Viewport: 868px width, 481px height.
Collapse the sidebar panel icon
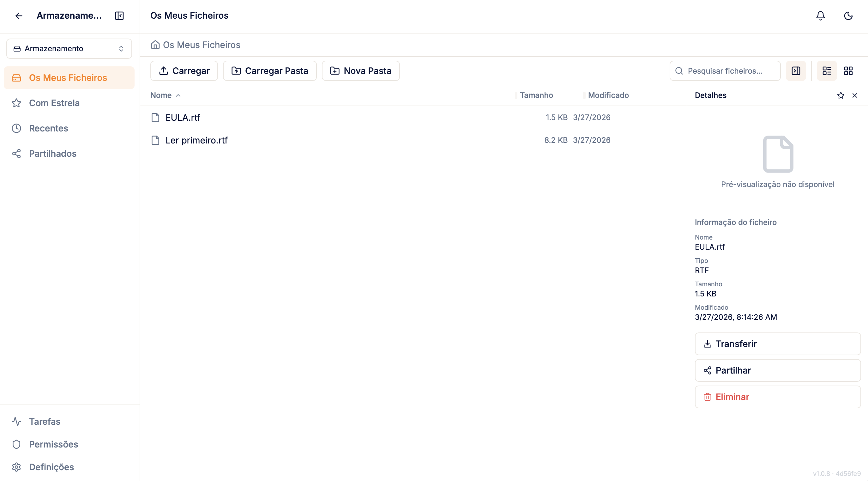click(x=119, y=16)
